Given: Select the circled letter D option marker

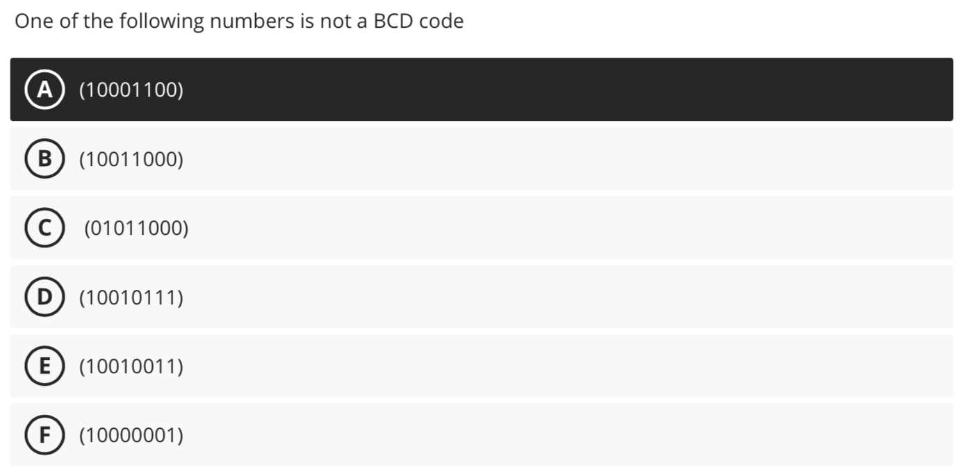Looking at the screenshot, I should tap(44, 297).
